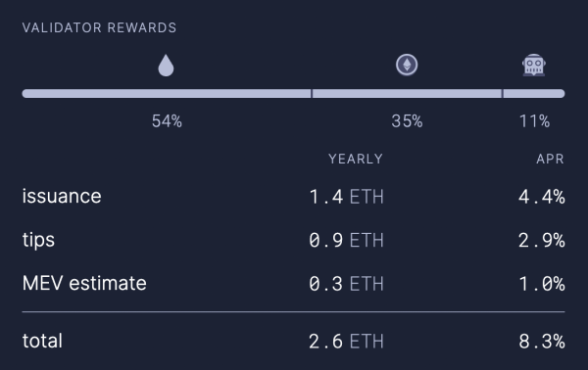
Task: Click the Ethereum coin tips icon
Action: pyautogui.click(x=407, y=65)
